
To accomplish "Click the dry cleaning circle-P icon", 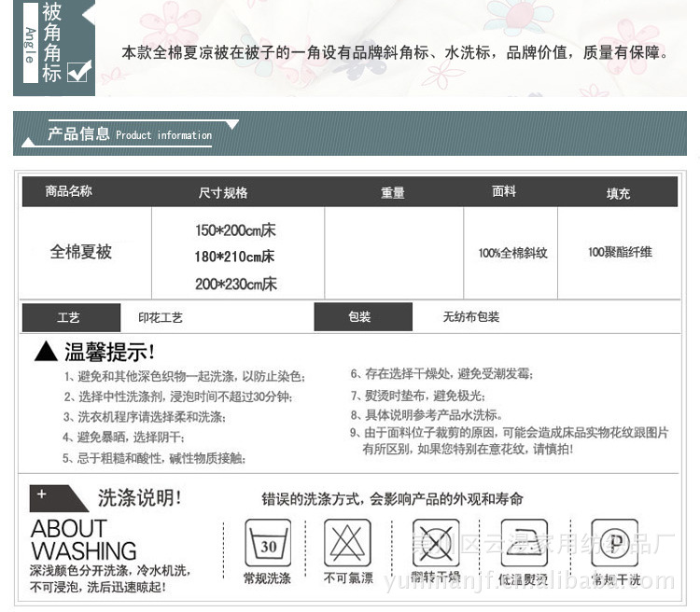I will click(614, 542).
